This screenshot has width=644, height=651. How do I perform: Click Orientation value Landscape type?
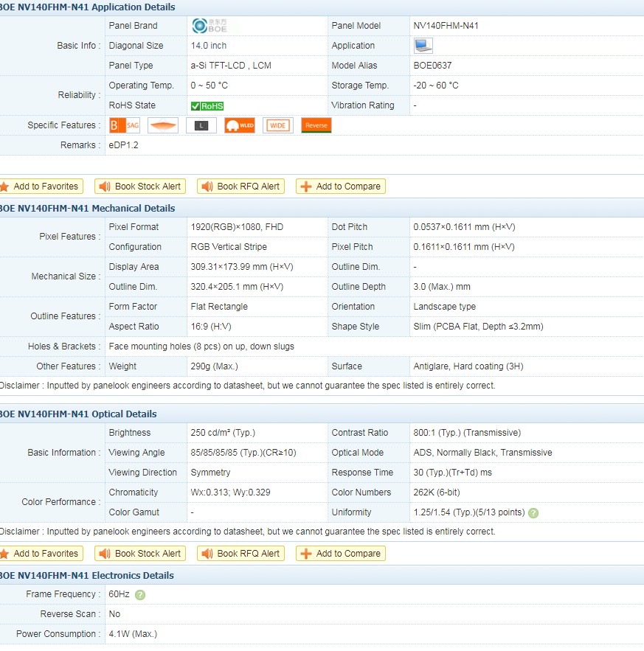445,307
